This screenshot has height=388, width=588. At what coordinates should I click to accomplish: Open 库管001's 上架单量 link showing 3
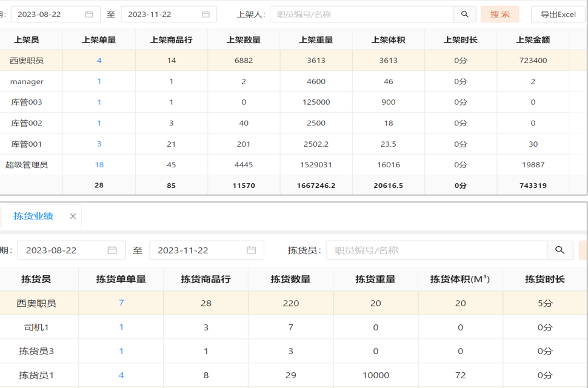coord(99,144)
